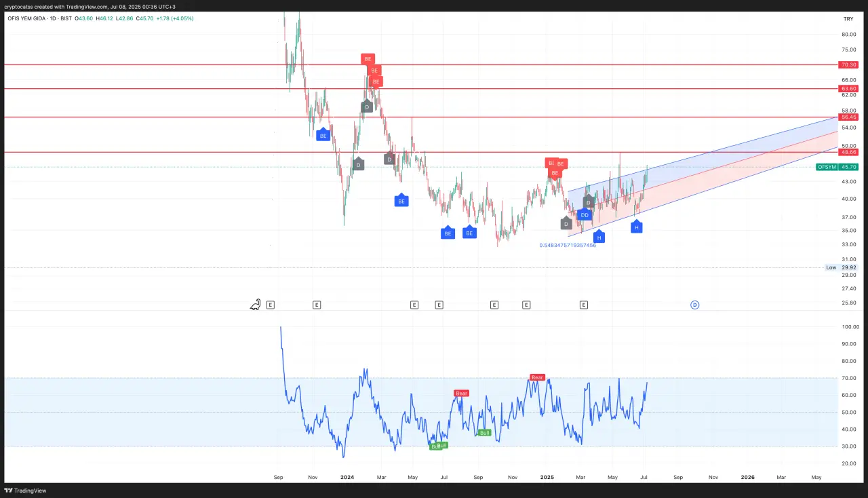This screenshot has width=868, height=498.
Task: Click the Low 29.92 price label
Action: point(841,267)
